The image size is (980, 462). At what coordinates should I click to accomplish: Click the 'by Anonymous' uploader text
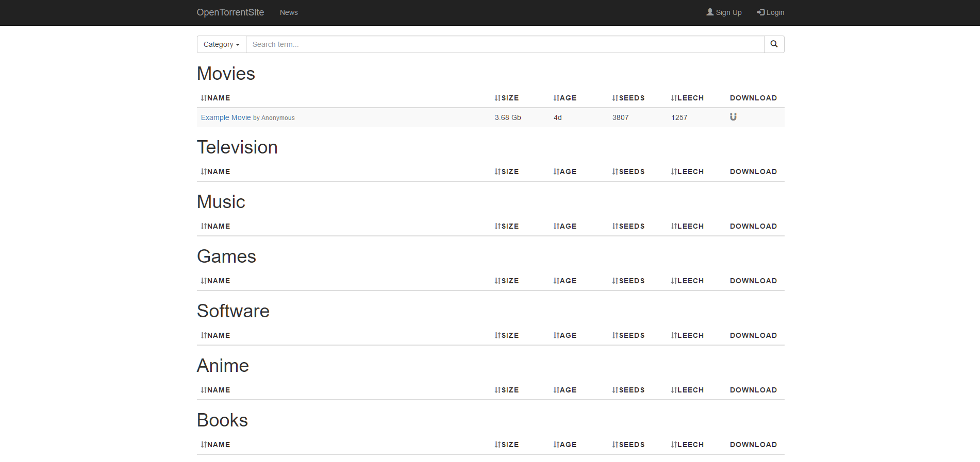[x=274, y=118]
